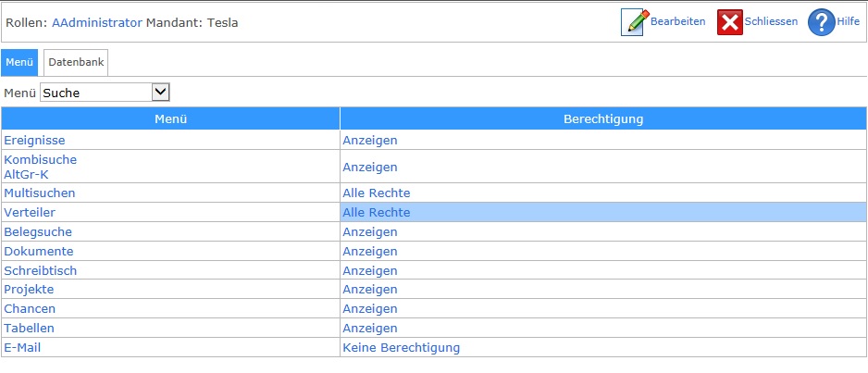Open the Belegsuche entry

(x=38, y=231)
